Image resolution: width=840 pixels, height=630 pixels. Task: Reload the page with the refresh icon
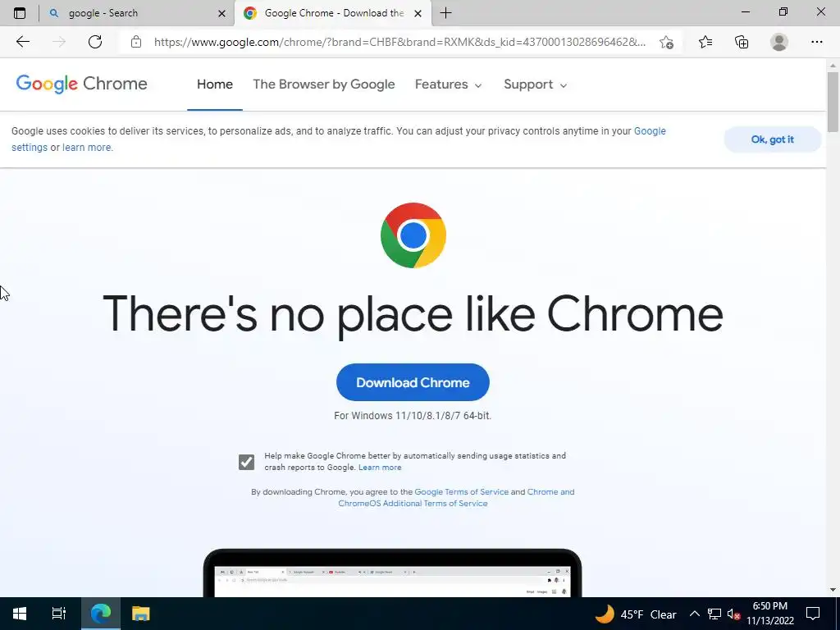(x=95, y=42)
